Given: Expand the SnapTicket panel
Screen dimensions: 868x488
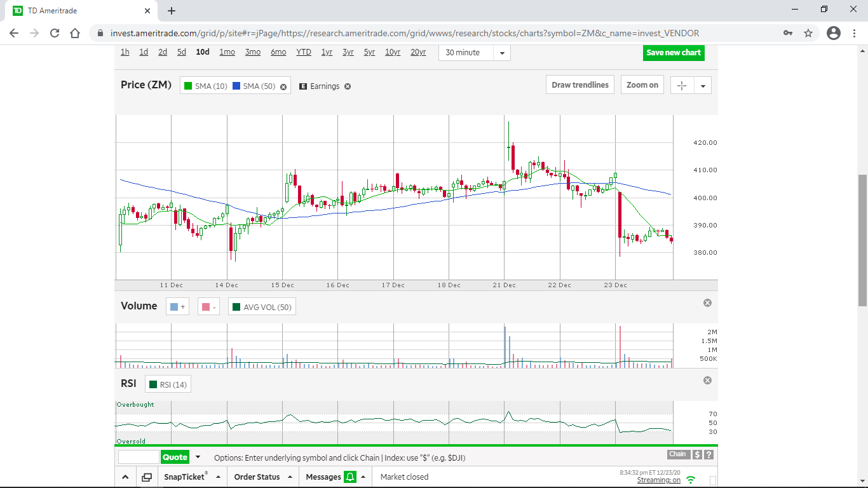Looking at the screenshot, I should tap(218, 477).
